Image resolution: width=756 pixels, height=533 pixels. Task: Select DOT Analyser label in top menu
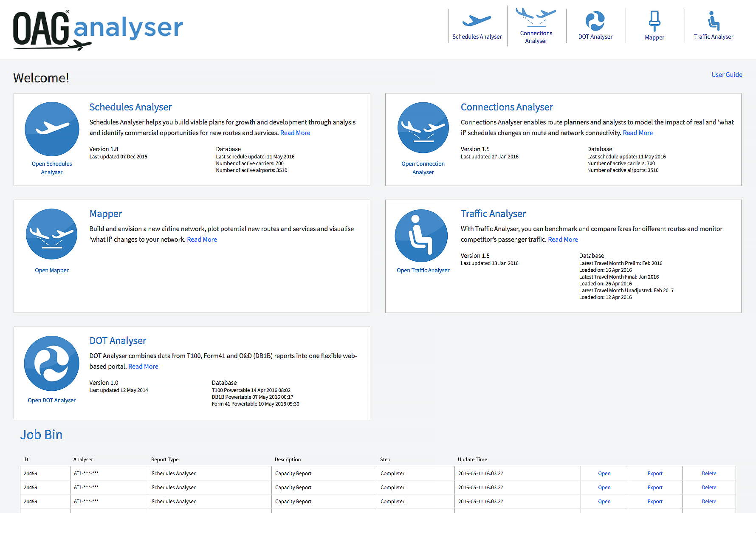point(595,37)
